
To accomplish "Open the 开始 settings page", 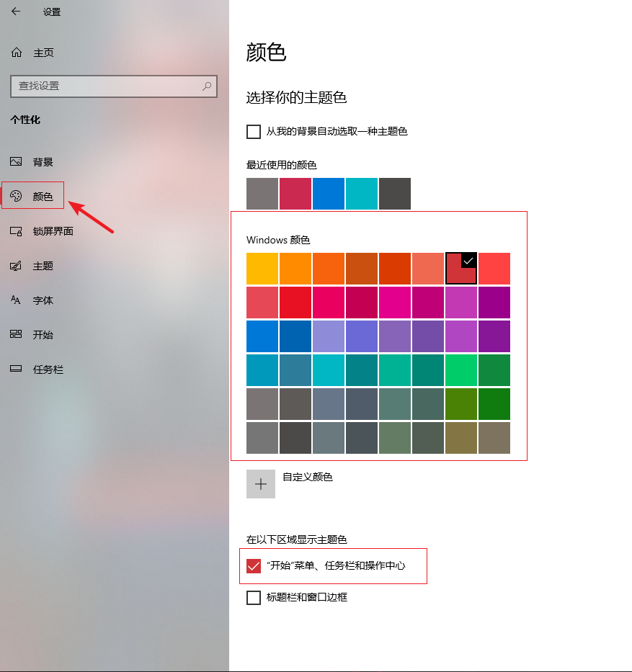I will 43,335.
